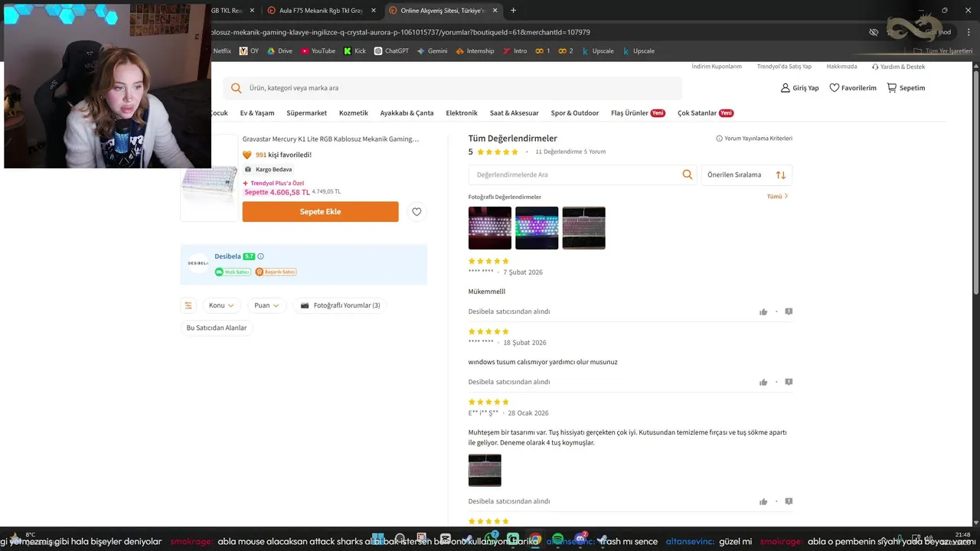This screenshot has width=980, height=551.
Task: Open Spotify in Windows taskbar
Action: pos(557,539)
